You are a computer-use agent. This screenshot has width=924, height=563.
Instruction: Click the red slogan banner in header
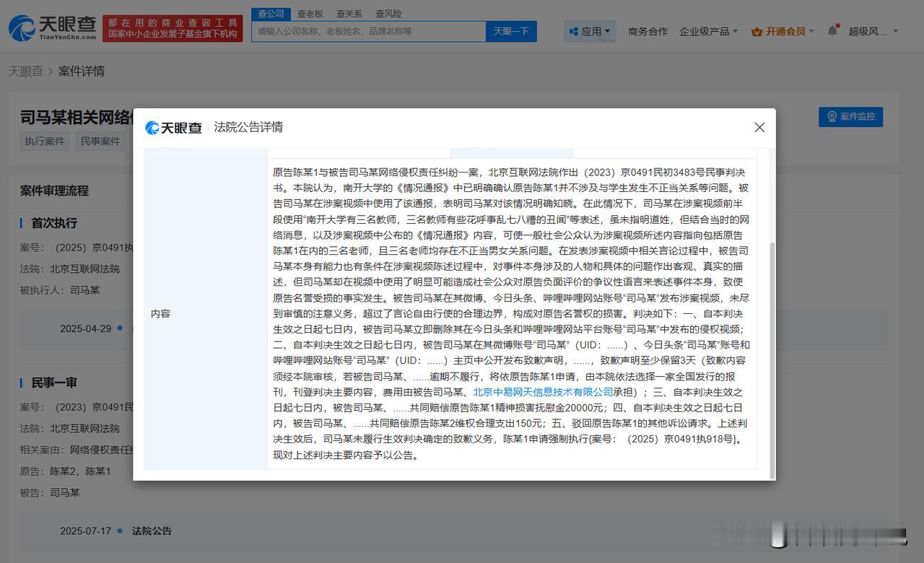173,29
